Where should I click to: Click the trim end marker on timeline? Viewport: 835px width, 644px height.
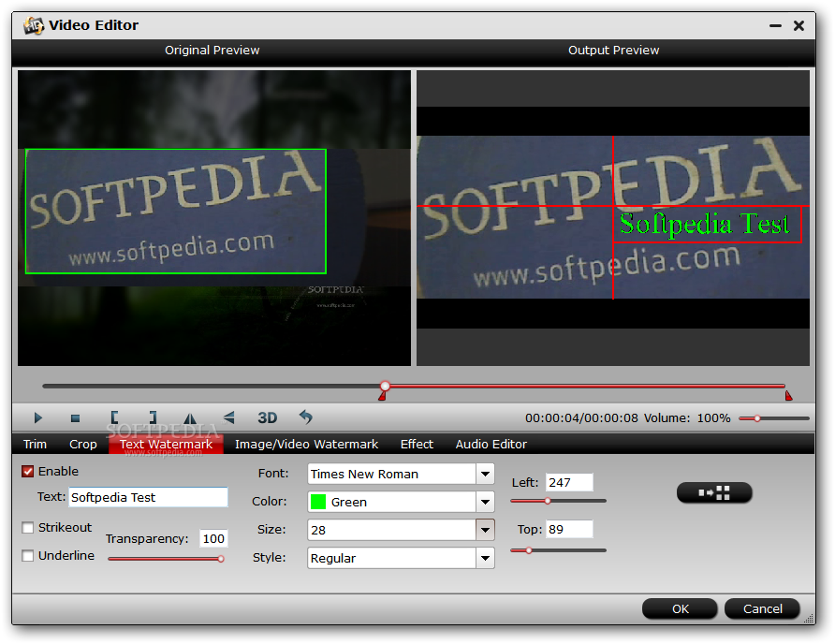point(789,395)
